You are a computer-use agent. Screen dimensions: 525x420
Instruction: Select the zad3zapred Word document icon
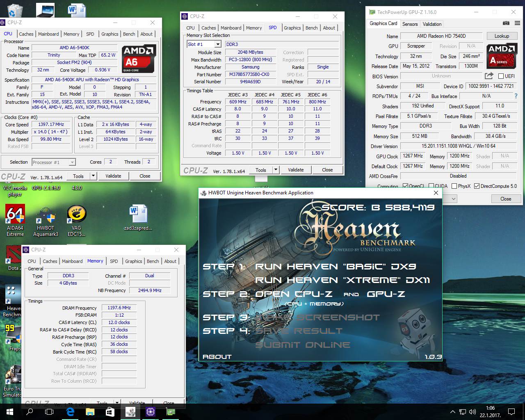click(x=138, y=217)
